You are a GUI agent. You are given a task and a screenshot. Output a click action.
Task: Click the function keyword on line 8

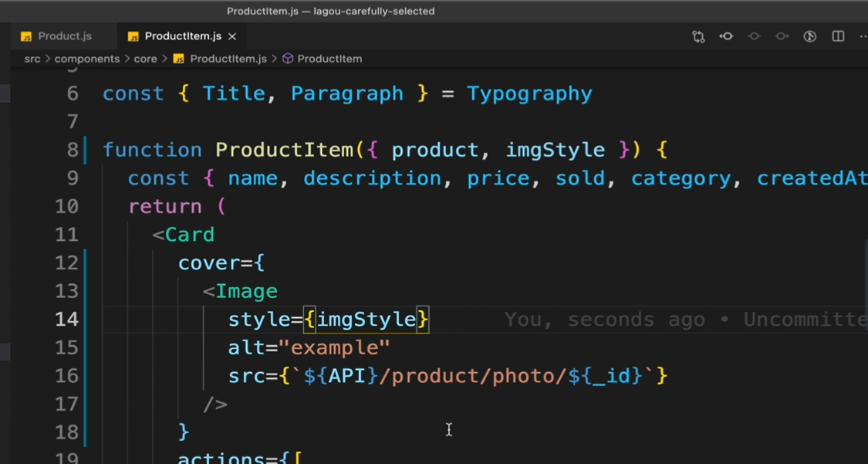coord(152,150)
